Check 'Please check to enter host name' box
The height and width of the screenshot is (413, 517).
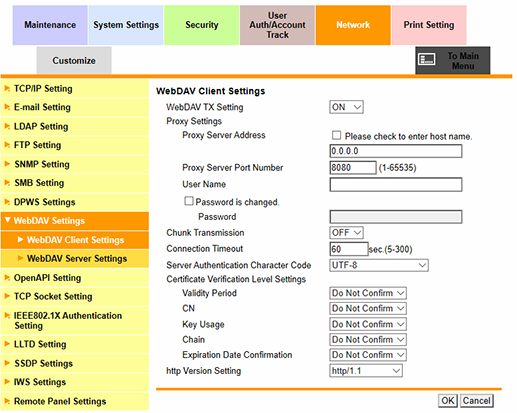coord(336,135)
